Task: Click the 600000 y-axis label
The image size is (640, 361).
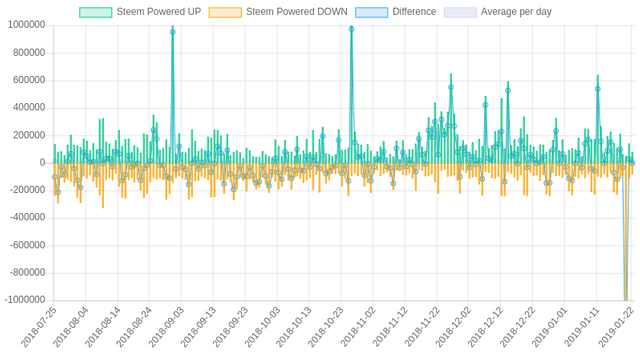Action: [29, 80]
